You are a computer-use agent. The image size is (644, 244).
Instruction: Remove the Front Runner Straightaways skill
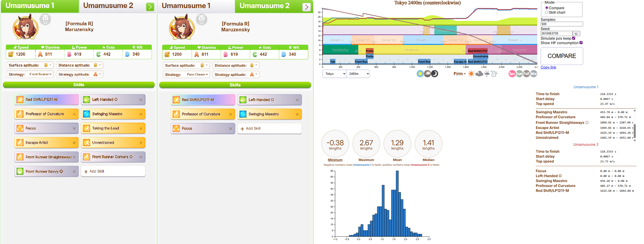click(x=74, y=157)
